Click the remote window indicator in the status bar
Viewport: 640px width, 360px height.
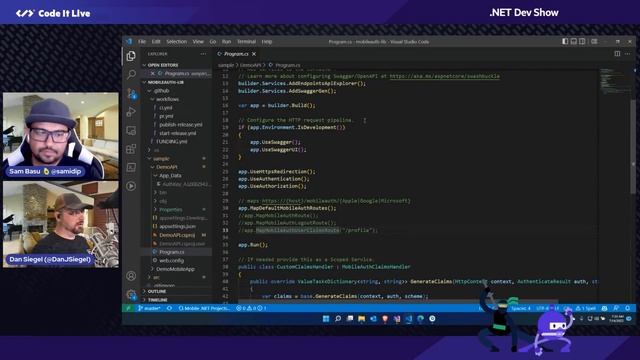pyautogui.click(x=128, y=308)
